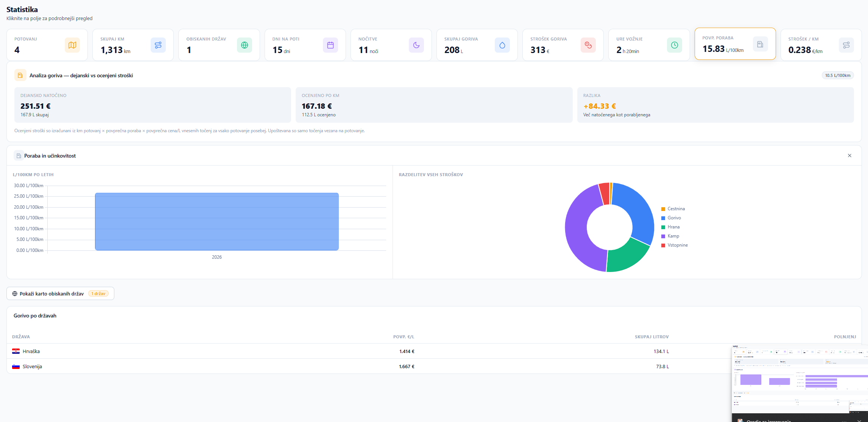This screenshot has width=868, height=422.
Task: Click the 10.5 L/100km badge
Action: coord(837,75)
